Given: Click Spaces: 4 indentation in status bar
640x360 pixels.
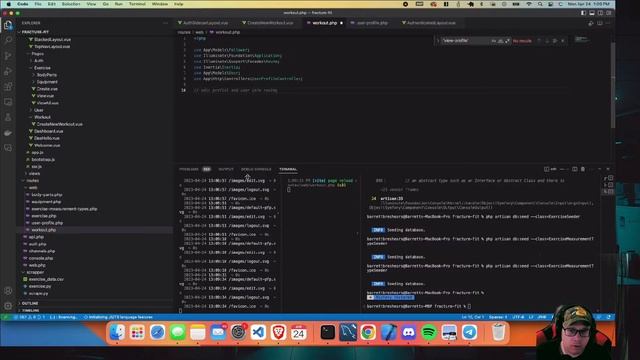Looking at the screenshot, I should tap(498, 317).
